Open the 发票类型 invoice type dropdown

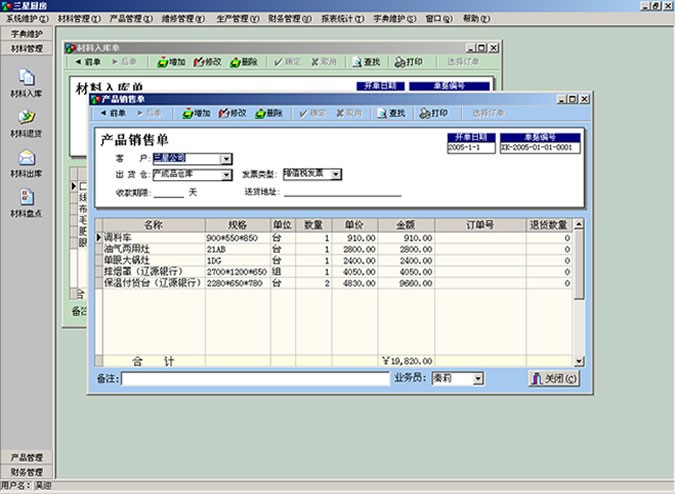[336, 174]
